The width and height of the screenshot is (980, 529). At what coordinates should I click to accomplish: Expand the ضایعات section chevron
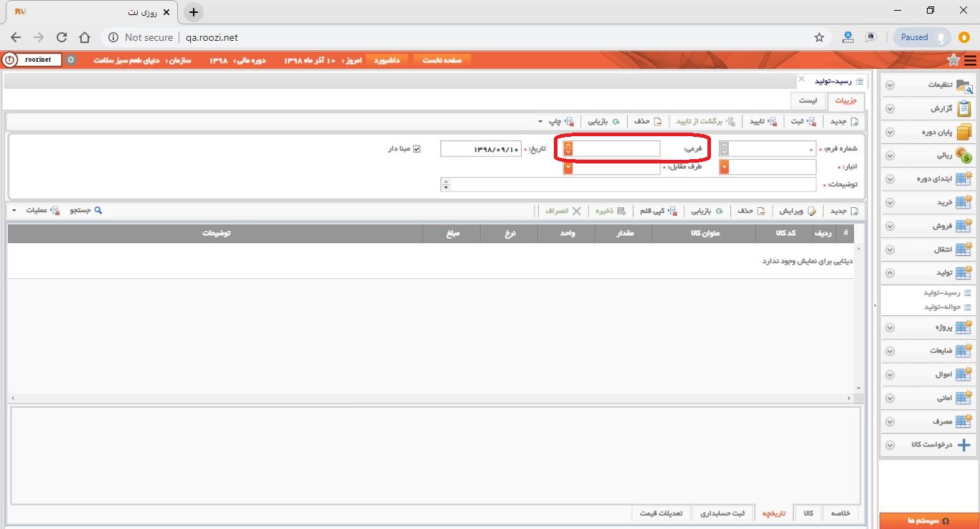click(890, 351)
